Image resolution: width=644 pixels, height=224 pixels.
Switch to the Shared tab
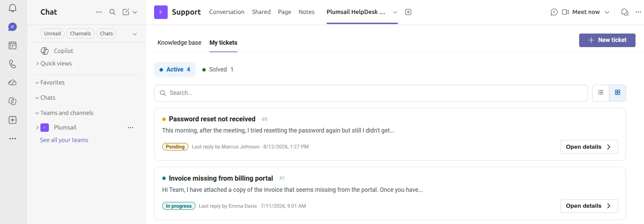click(x=261, y=12)
